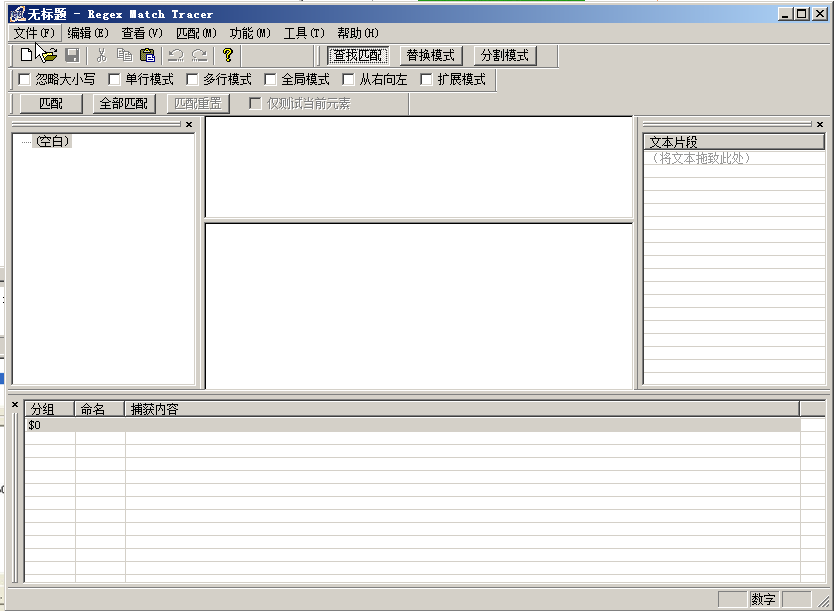Screen dimensions: 834x611
Task: Open the 编辑(E) menu
Action: pos(88,33)
